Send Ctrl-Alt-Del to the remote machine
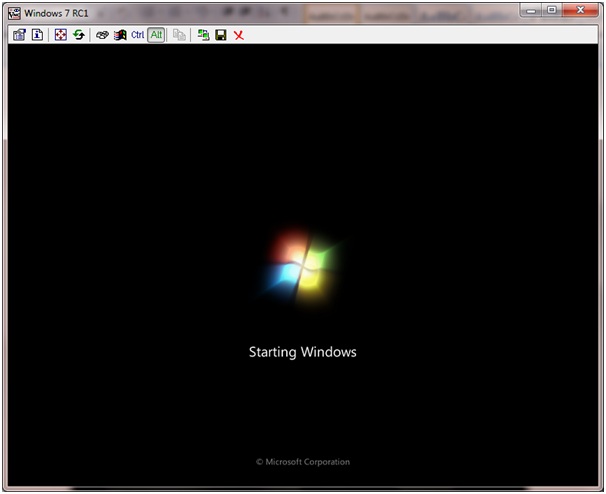 pyautogui.click(x=102, y=35)
